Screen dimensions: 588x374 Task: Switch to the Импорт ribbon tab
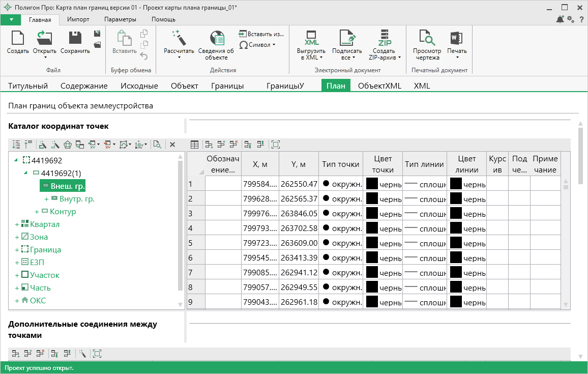[x=78, y=19]
